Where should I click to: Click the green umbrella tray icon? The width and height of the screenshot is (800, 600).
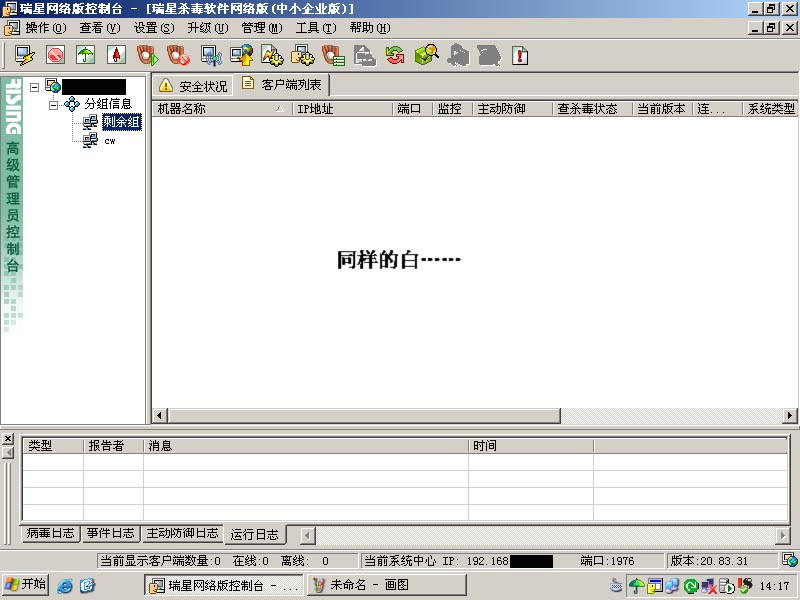click(636, 586)
